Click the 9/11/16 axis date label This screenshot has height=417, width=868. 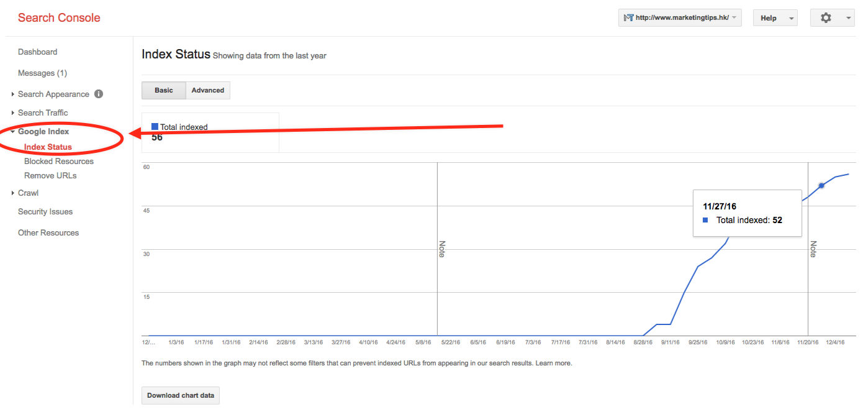[x=671, y=342]
